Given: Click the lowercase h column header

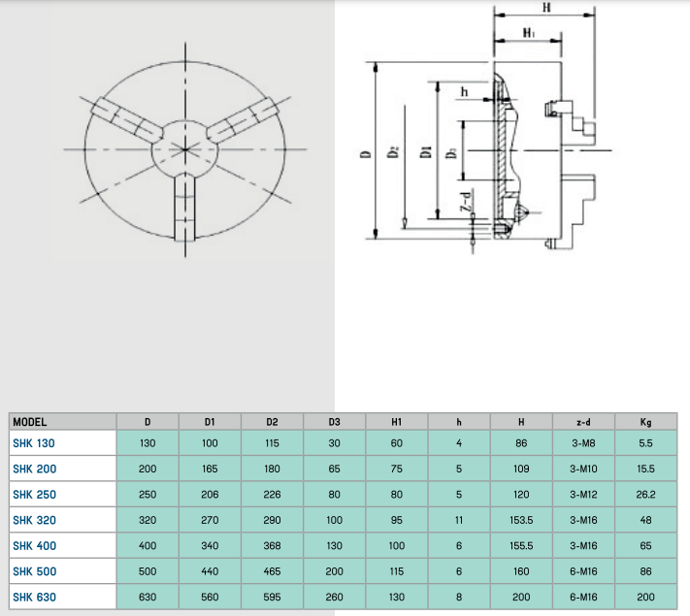Looking at the screenshot, I should [459, 422].
